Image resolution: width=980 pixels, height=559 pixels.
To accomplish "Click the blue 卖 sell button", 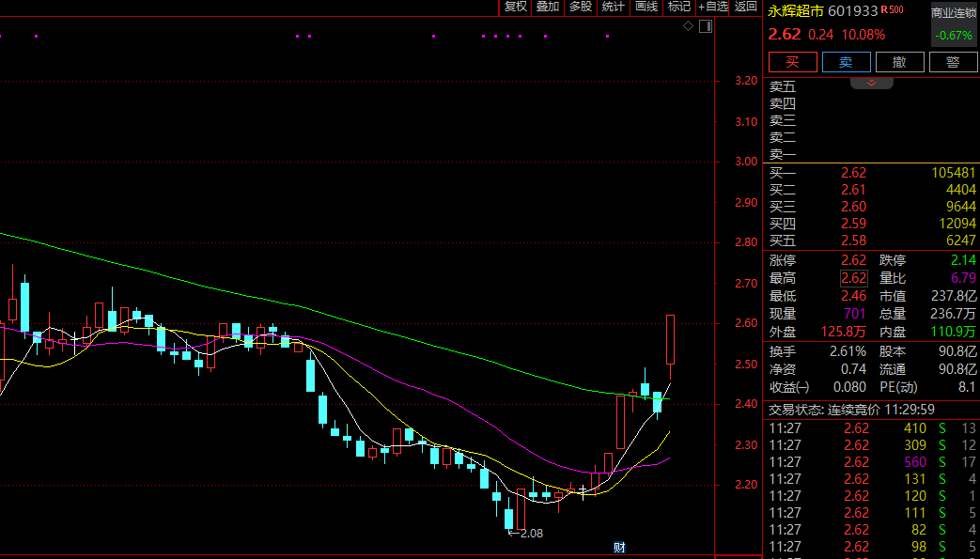I will pos(846,62).
